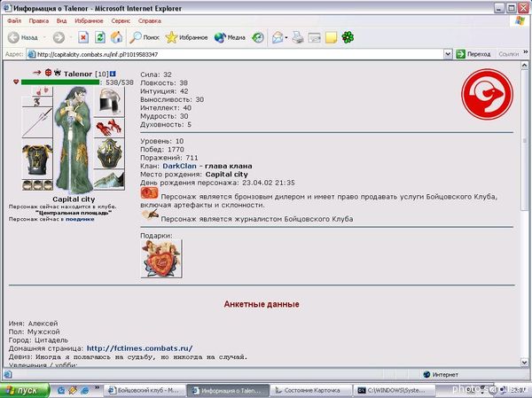Click the green-robed character portrait
Image resolution: width=532 pixels, height=398 pixels.
[74, 140]
